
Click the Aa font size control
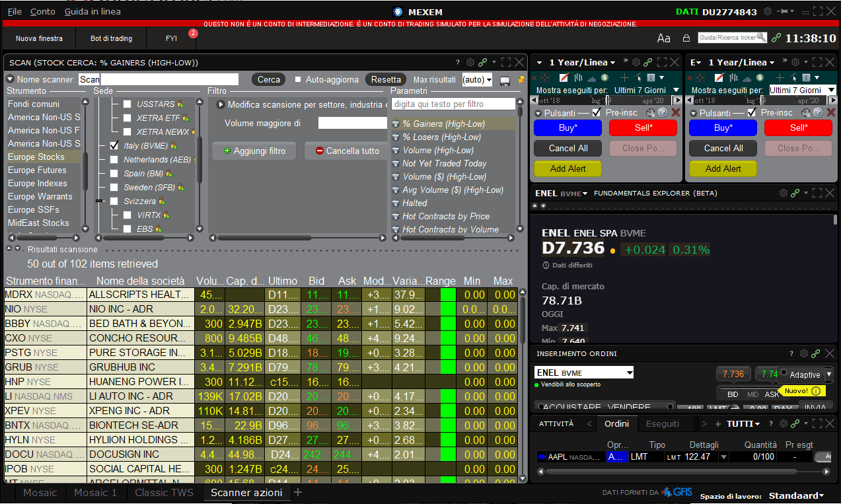point(663,38)
